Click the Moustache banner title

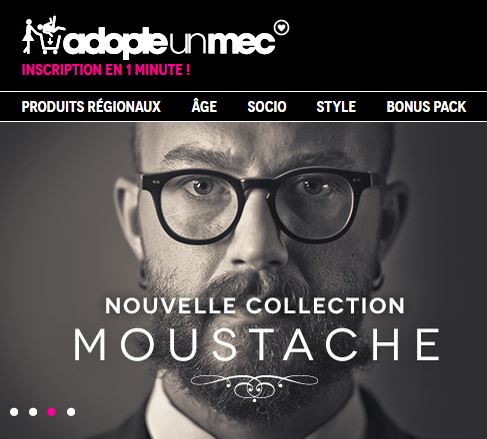(257, 344)
